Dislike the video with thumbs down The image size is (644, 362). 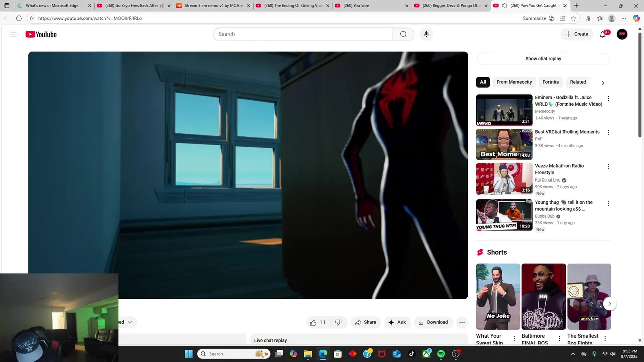tap(338, 322)
